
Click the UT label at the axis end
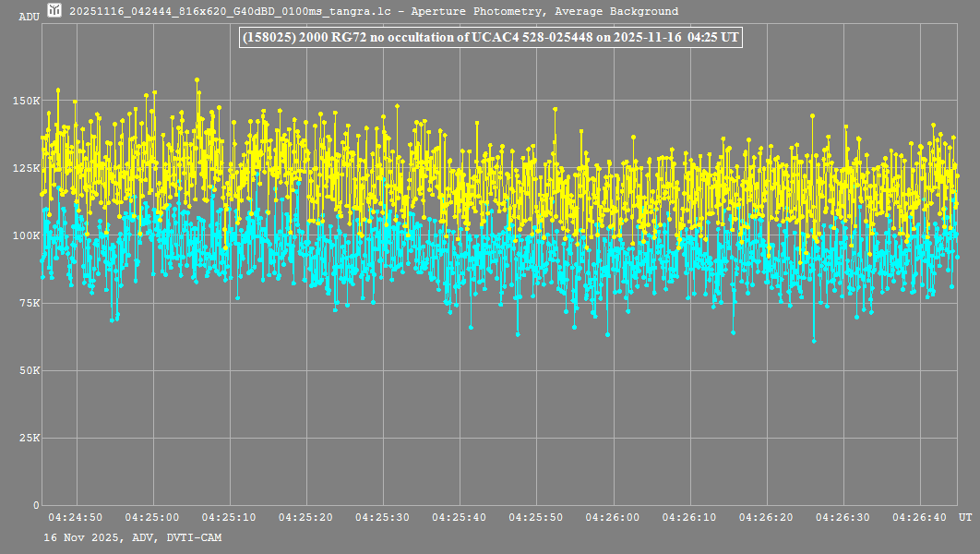964,517
